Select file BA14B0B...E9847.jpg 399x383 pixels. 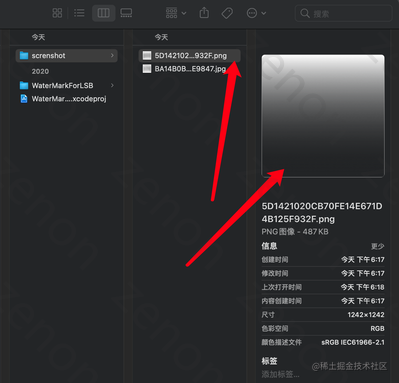[x=189, y=69]
